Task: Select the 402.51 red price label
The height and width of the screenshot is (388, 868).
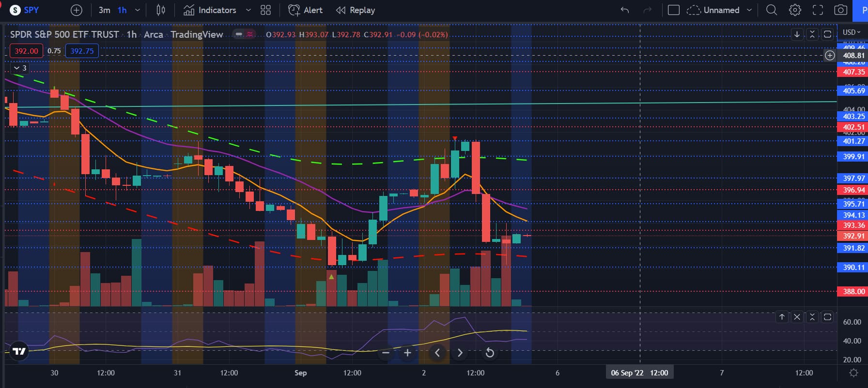Action: pos(853,127)
